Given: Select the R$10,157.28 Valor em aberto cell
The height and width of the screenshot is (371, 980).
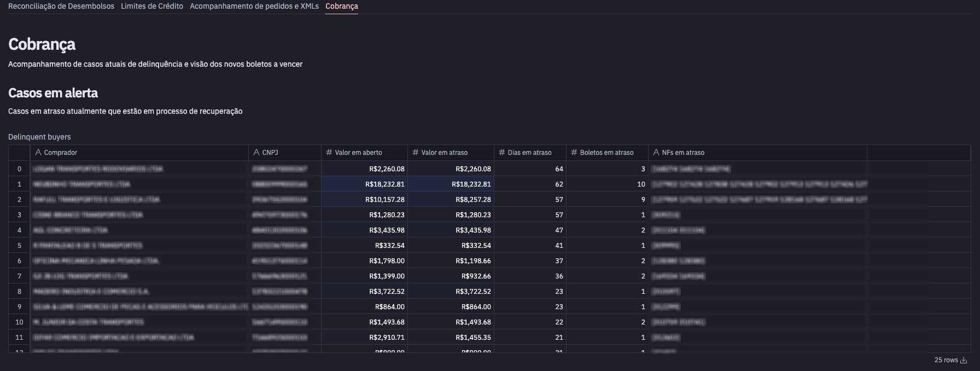Looking at the screenshot, I should click(x=364, y=200).
